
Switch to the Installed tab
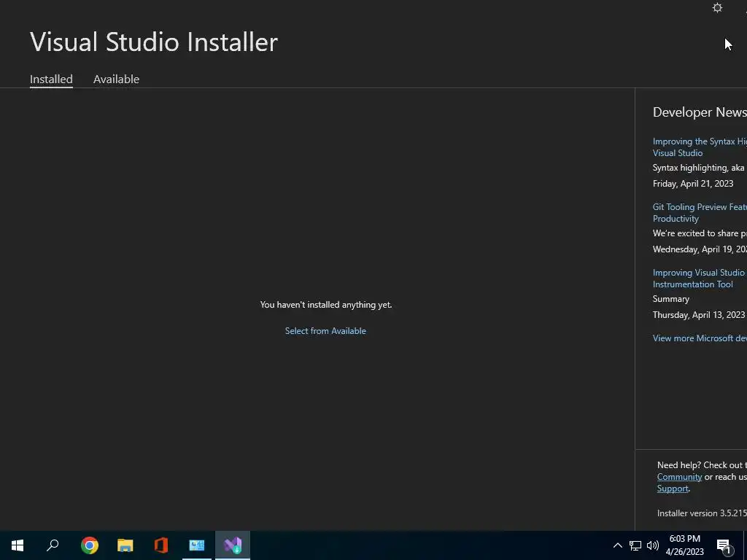51,79
